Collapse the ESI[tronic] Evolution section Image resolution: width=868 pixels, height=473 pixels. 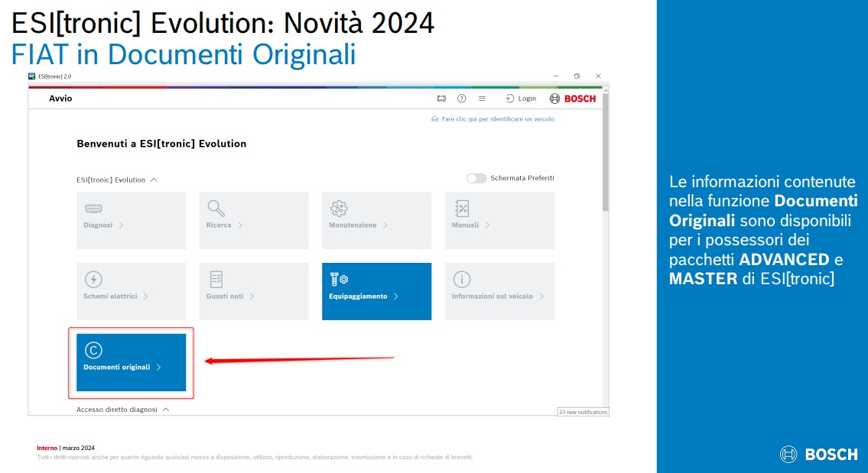tap(154, 180)
